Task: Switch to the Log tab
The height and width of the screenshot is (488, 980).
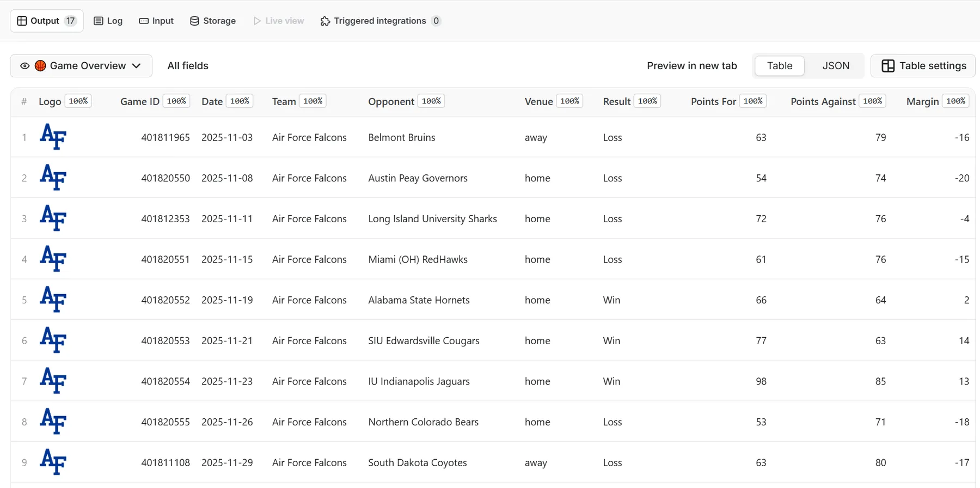Action: [108, 21]
